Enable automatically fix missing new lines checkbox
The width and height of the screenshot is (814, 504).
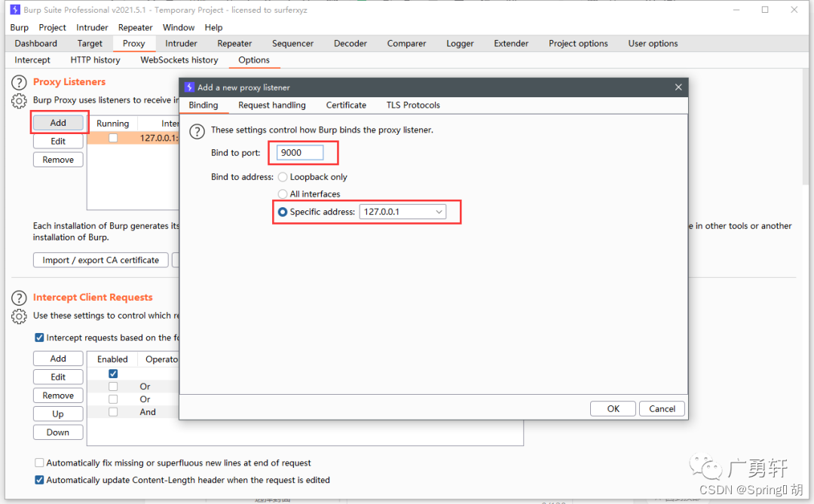coord(39,463)
